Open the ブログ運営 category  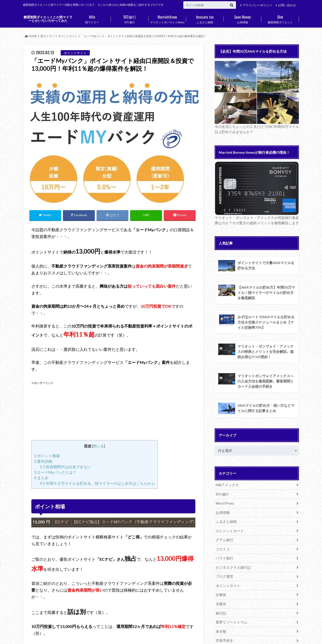[x=257, y=577]
